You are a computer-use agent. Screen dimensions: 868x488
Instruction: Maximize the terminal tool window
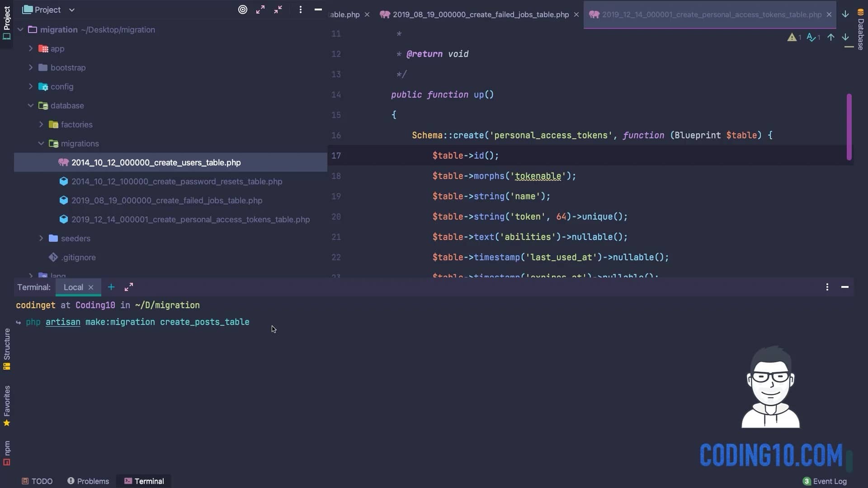129,287
